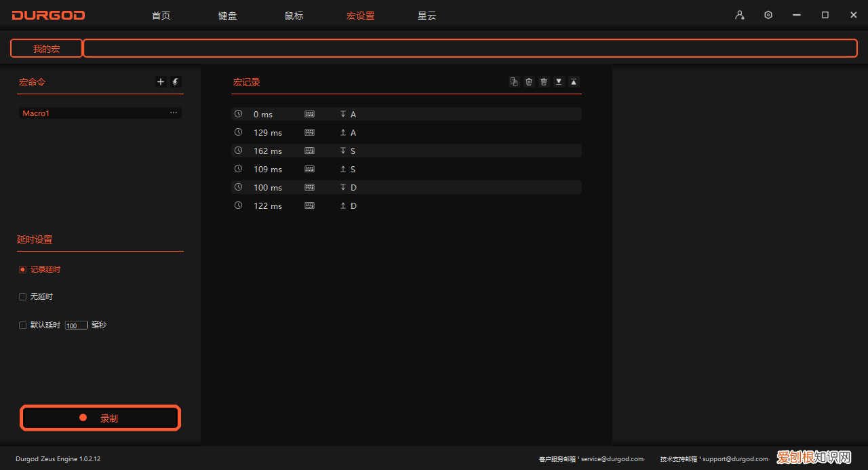Click the default delay milliseconds input field
The width and height of the screenshot is (868, 470).
click(75, 325)
